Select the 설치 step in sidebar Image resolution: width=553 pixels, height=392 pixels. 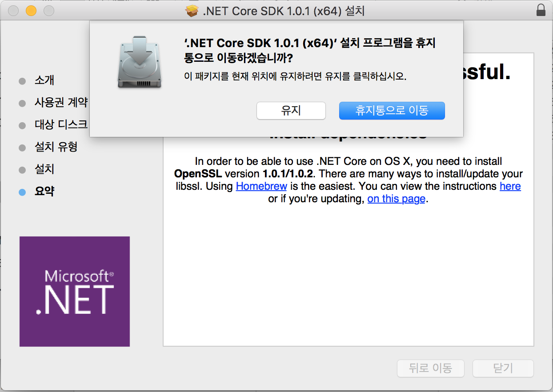point(44,169)
